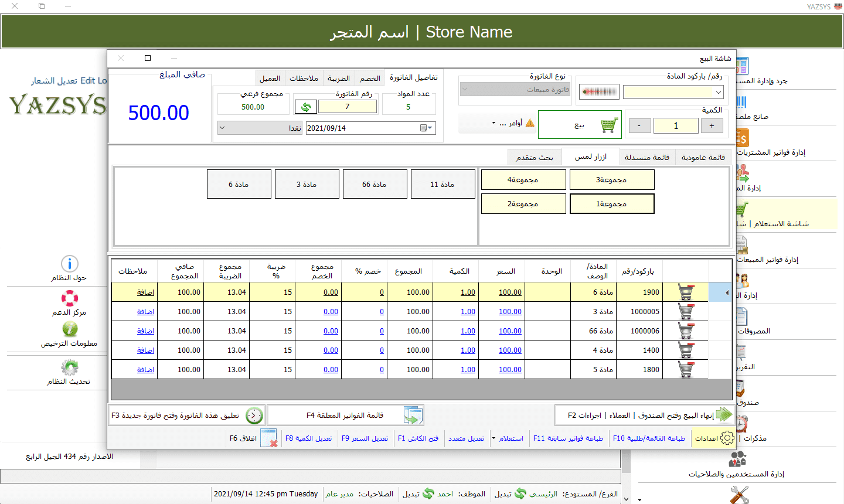844x504 pixels.
Task: Click cart icon in row مادة 66
Action: click(x=686, y=331)
